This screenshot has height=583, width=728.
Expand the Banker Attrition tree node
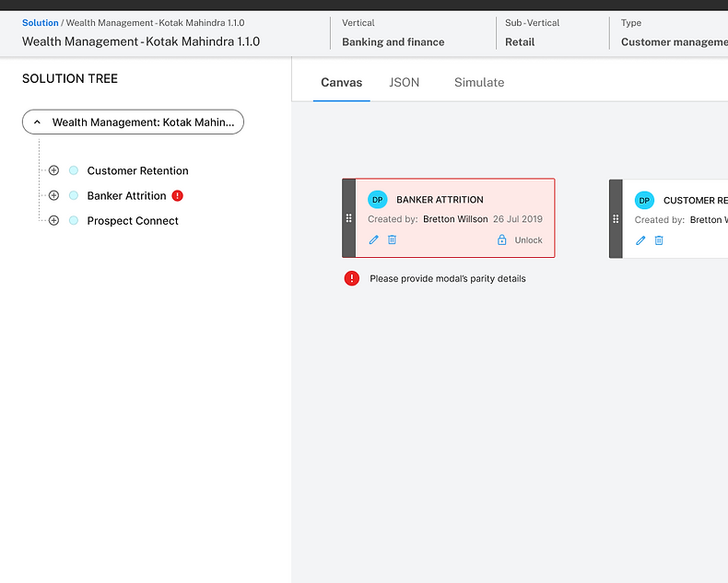coord(53,195)
